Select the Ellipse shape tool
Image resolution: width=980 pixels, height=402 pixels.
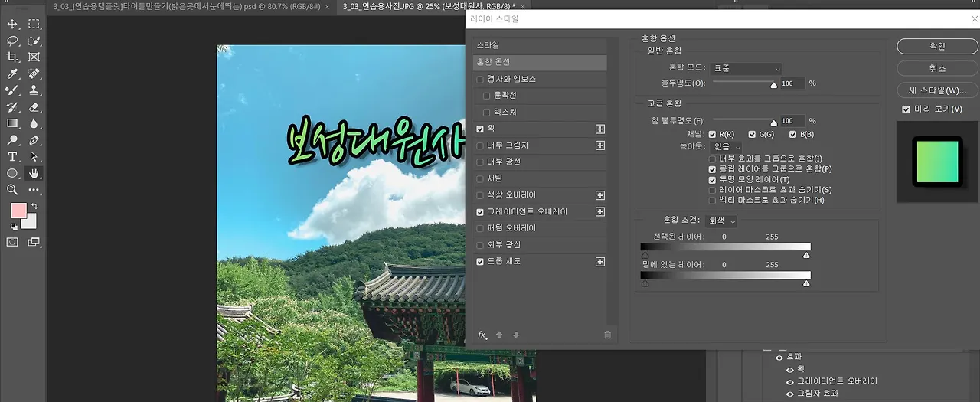12,173
